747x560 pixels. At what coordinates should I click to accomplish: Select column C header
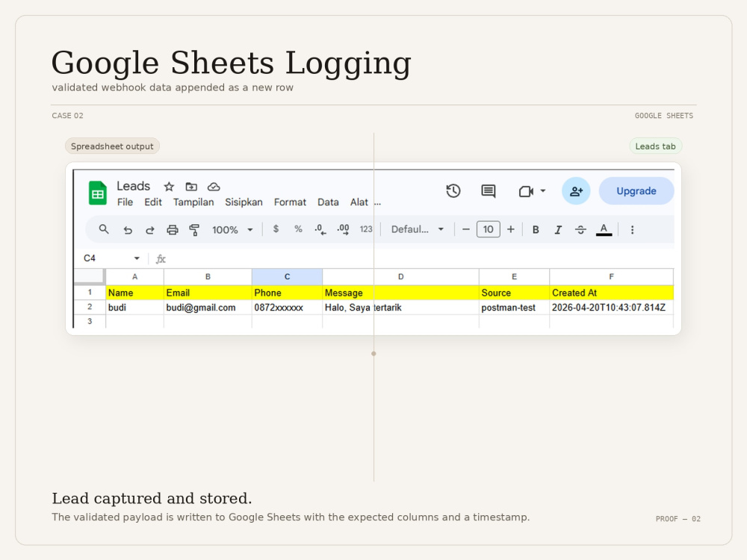pos(288,277)
